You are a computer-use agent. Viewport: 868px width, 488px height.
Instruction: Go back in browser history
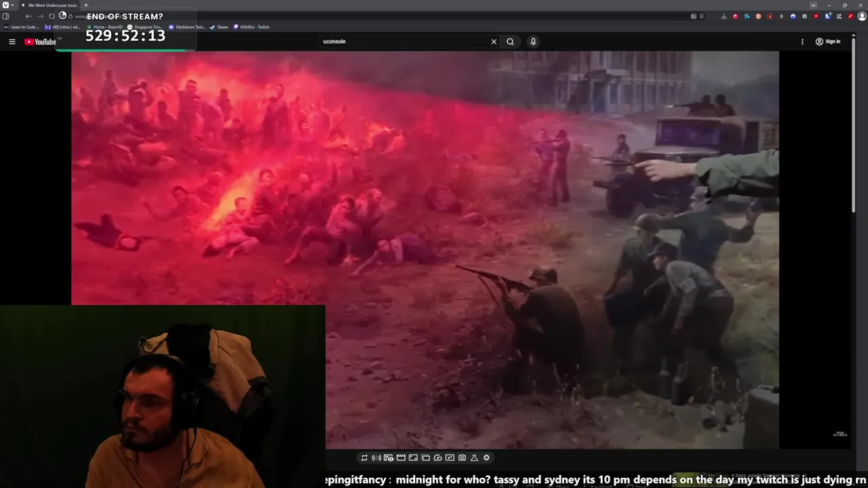[28, 16]
